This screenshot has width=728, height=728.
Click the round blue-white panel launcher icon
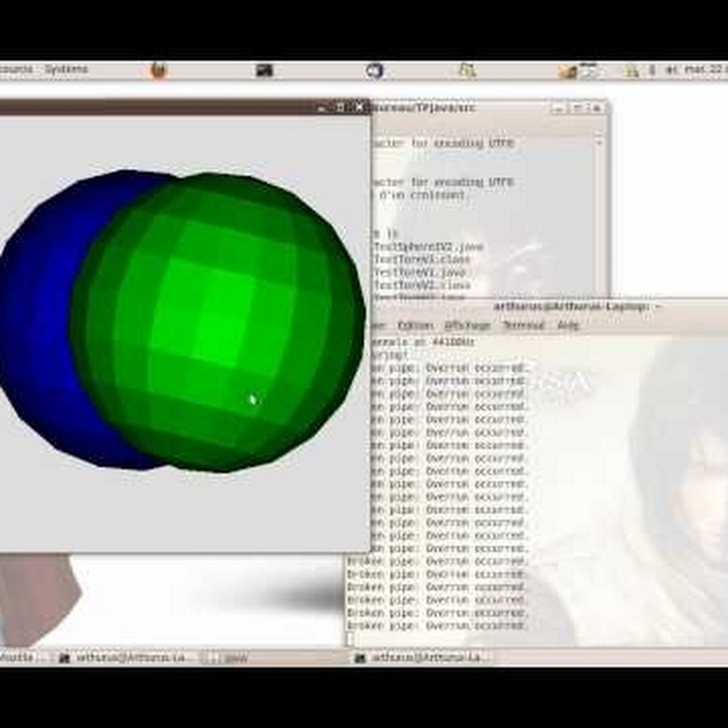pyautogui.click(x=374, y=70)
